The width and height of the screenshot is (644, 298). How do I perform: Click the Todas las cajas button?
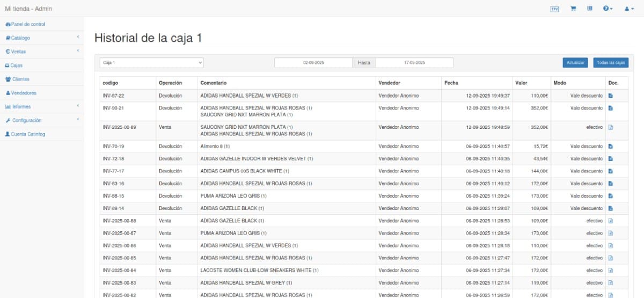click(611, 63)
